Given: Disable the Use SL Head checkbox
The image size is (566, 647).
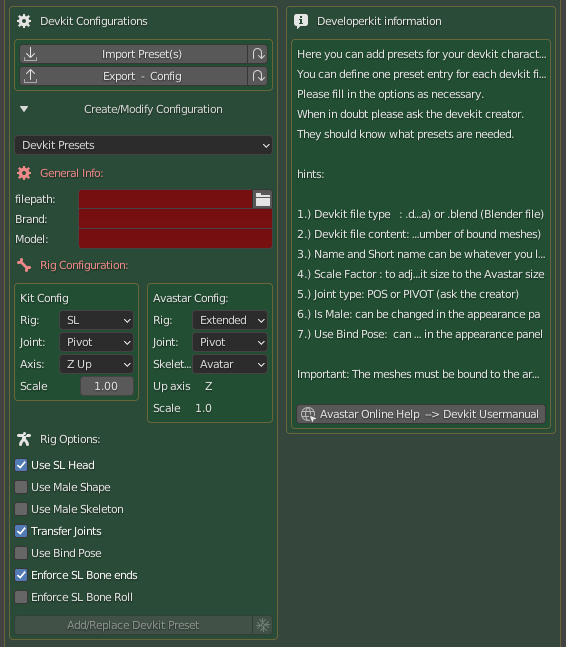Looking at the screenshot, I should point(21,465).
